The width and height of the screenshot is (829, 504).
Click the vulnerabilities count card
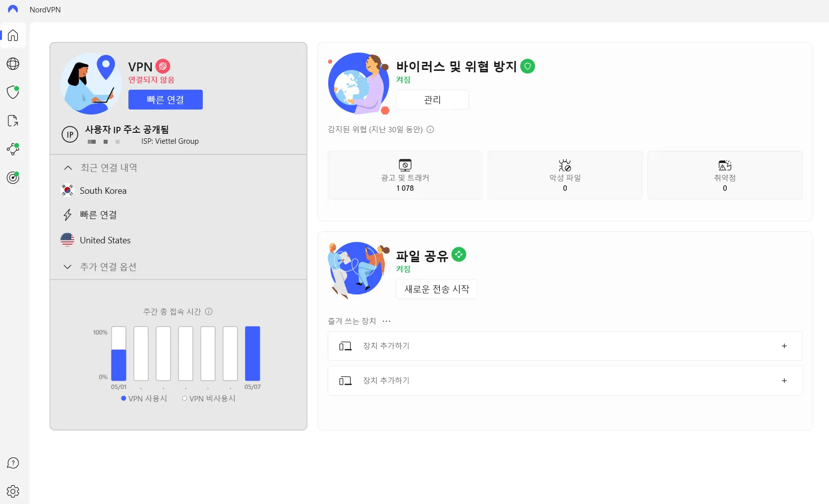725,175
